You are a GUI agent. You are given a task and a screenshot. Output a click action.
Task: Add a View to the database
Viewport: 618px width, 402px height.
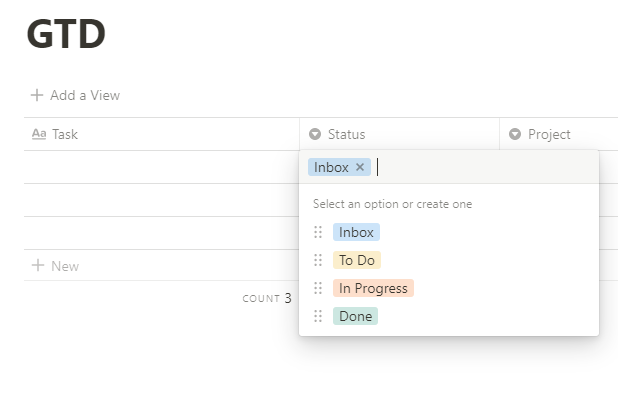coord(84,95)
